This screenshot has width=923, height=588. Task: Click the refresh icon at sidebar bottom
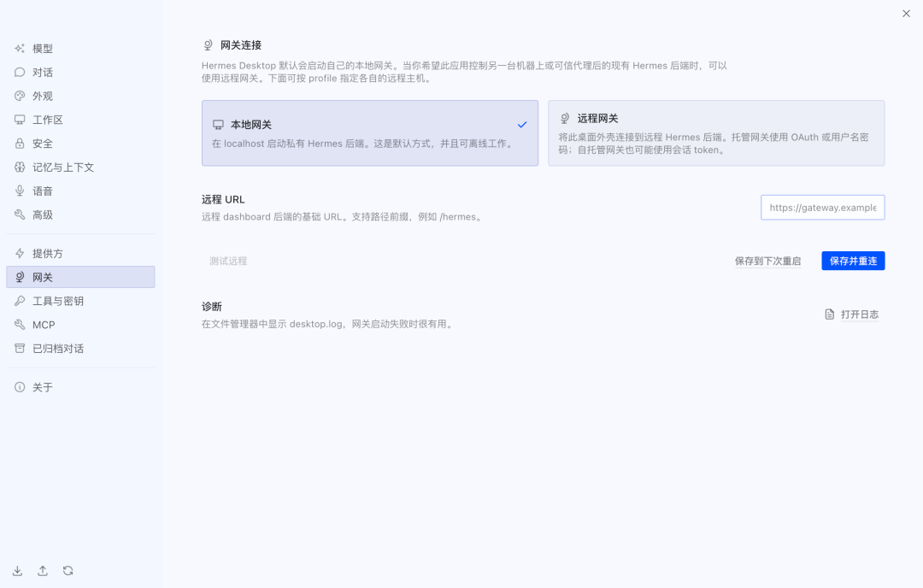click(x=68, y=571)
